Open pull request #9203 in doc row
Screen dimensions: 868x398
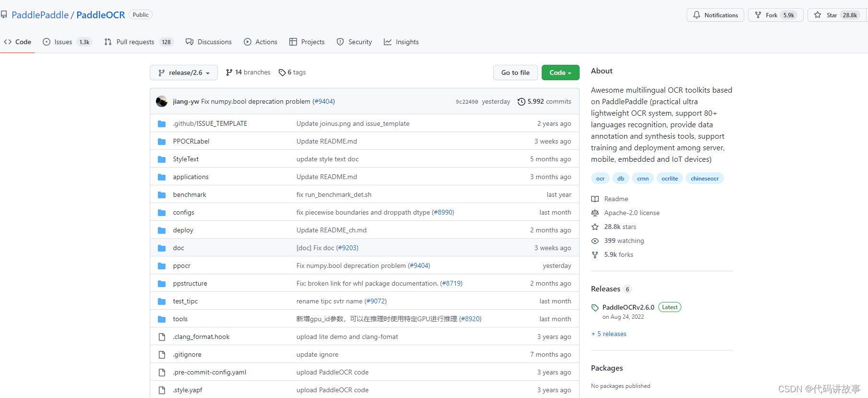click(x=347, y=248)
